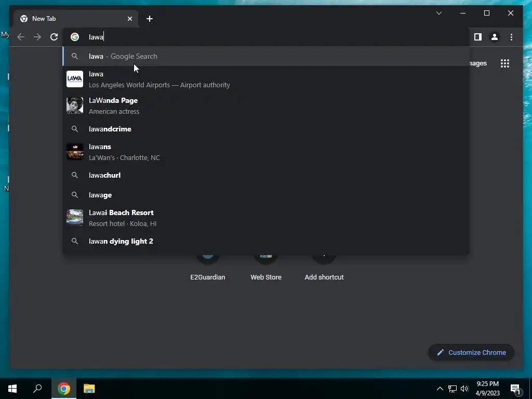
Task: Click the back navigation arrow
Action: (x=21, y=37)
